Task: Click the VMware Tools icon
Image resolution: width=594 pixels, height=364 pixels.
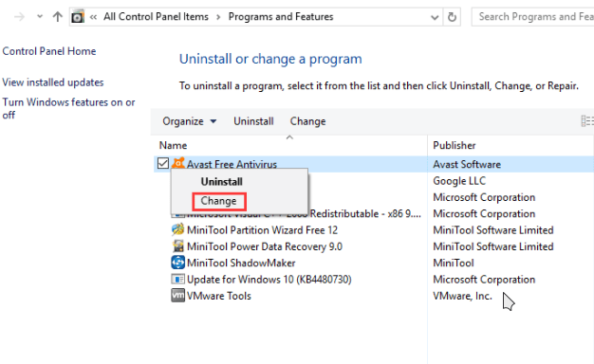Action: coord(177,296)
